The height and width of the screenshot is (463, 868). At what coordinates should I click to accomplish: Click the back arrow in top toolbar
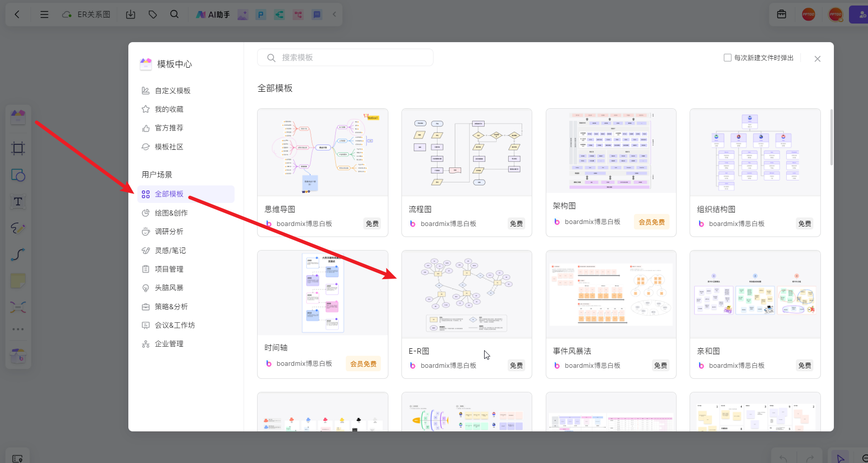(17, 15)
